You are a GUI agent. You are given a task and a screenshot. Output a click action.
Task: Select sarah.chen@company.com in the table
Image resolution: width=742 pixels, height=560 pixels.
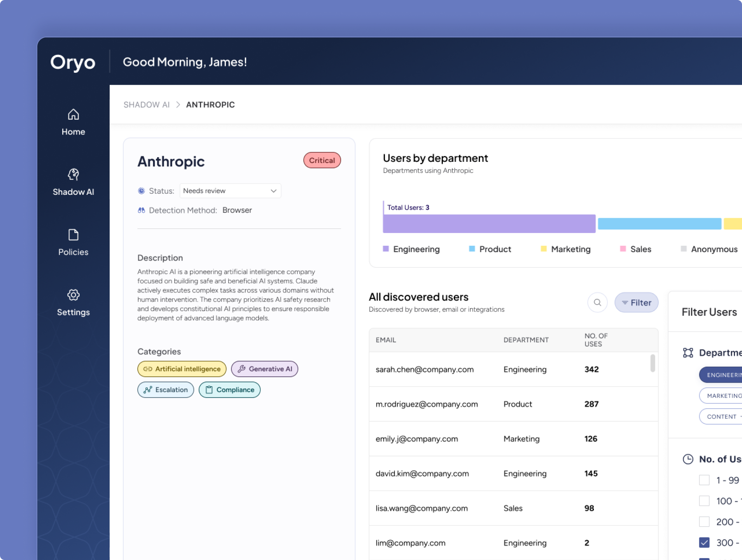[x=425, y=369]
